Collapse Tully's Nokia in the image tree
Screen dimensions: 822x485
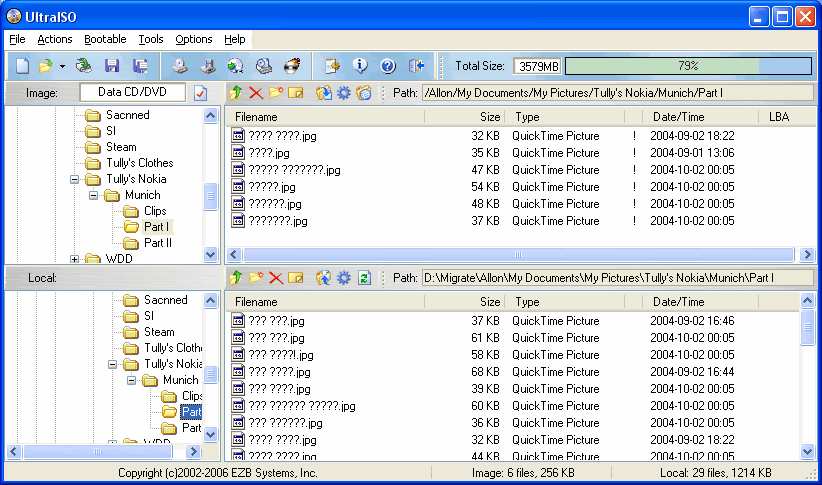pyautogui.click(x=75, y=179)
